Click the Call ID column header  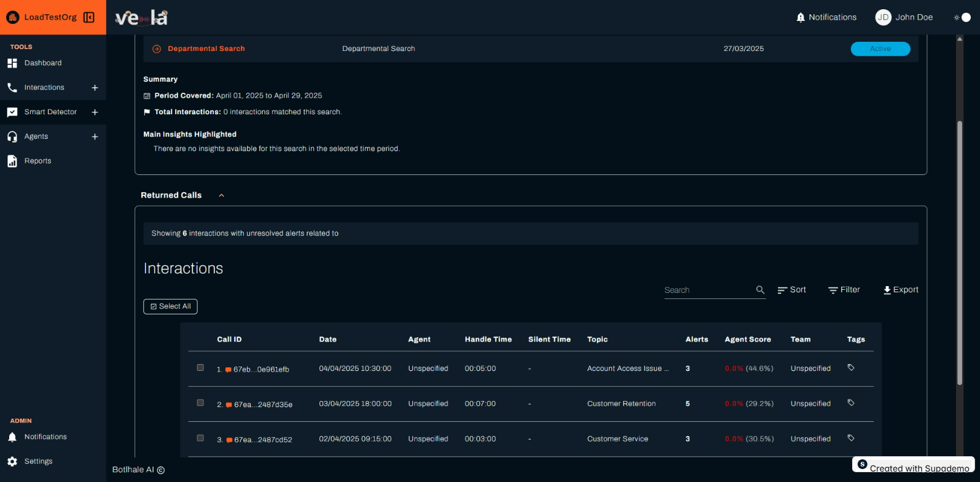[229, 340]
